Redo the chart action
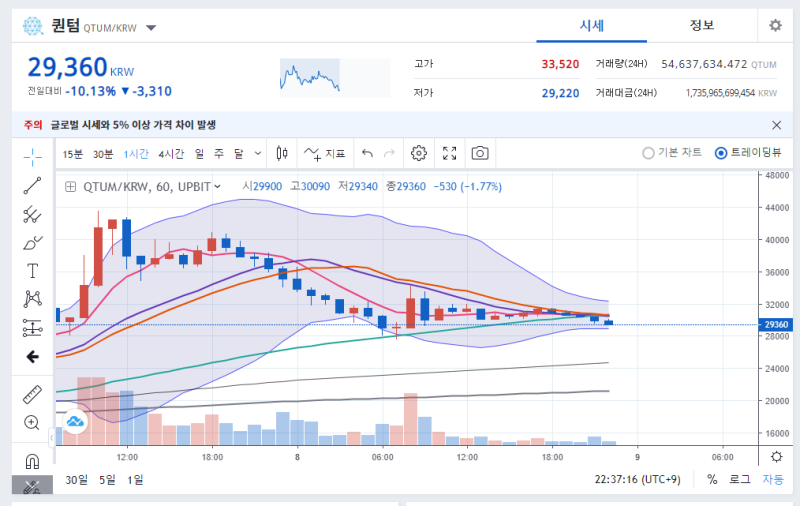 [x=389, y=153]
